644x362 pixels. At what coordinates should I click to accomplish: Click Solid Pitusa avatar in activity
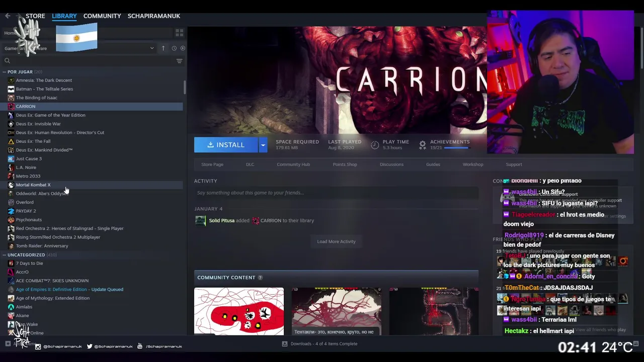point(200,221)
